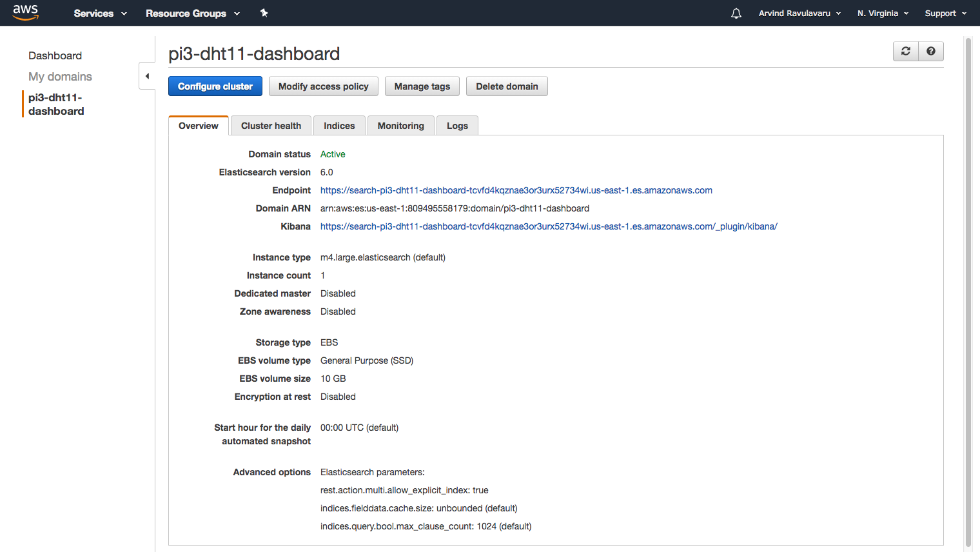Click the rest.action.multi.allow_explicit_index parameter text
980x552 pixels.
click(404, 490)
